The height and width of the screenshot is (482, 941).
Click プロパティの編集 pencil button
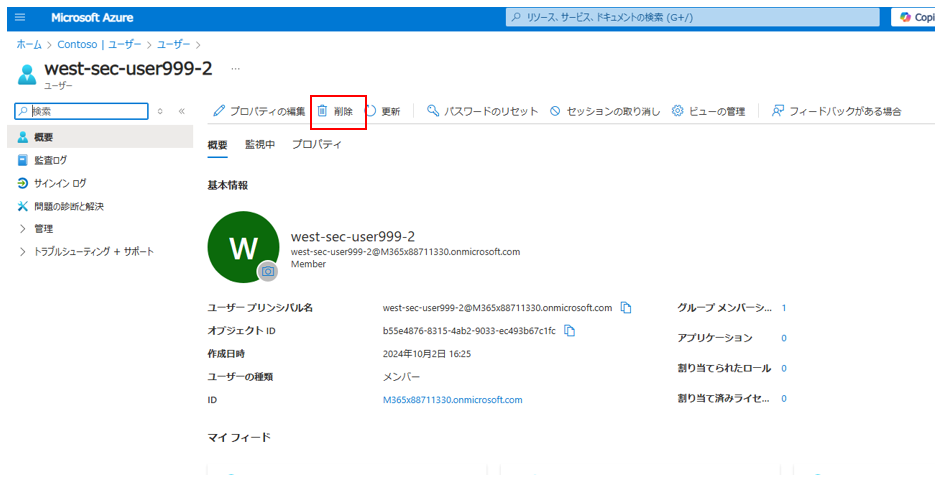coord(259,111)
